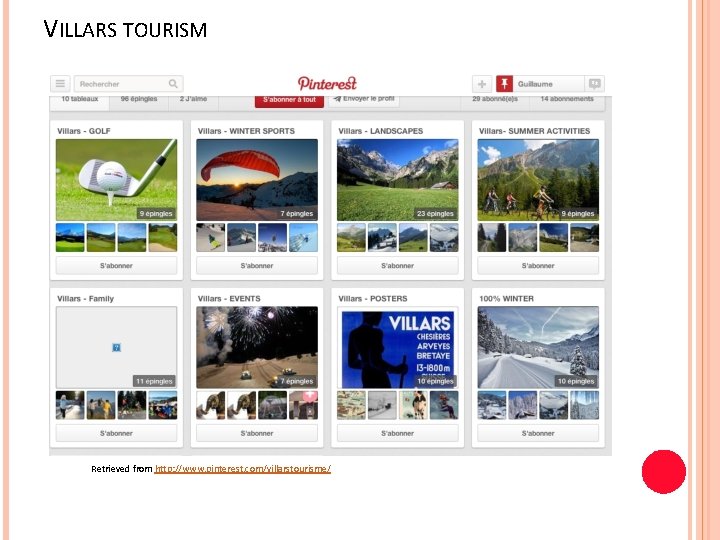The width and height of the screenshot is (720, 540).
Task: Click the Villars - GOLF board title
Action: (x=84, y=131)
